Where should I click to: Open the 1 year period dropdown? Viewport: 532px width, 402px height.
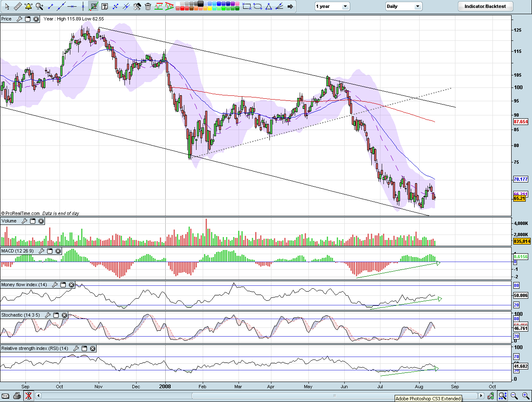coord(332,6)
